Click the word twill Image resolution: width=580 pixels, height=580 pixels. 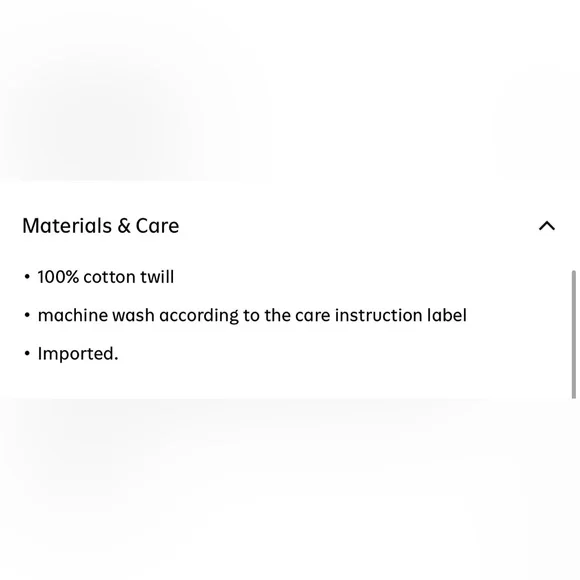(x=157, y=277)
